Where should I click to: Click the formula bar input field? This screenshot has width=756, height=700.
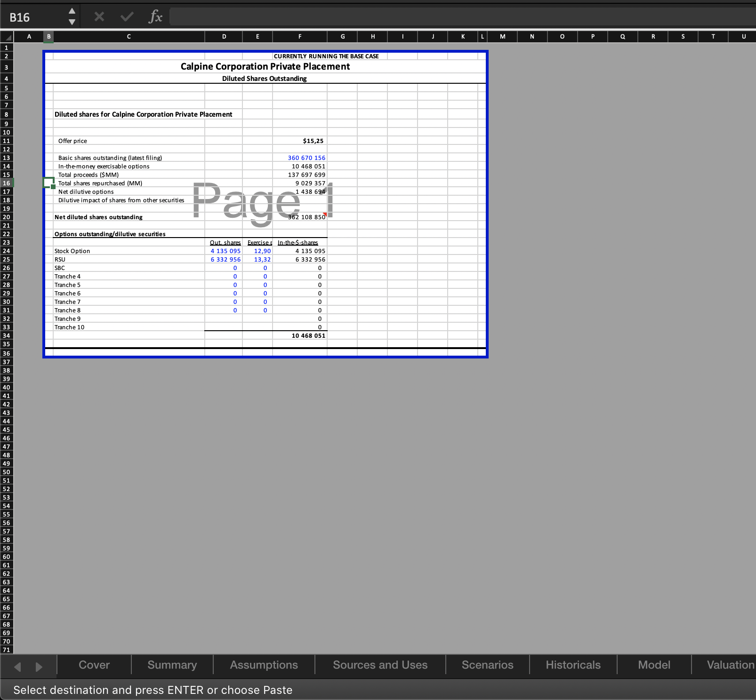(462, 17)
